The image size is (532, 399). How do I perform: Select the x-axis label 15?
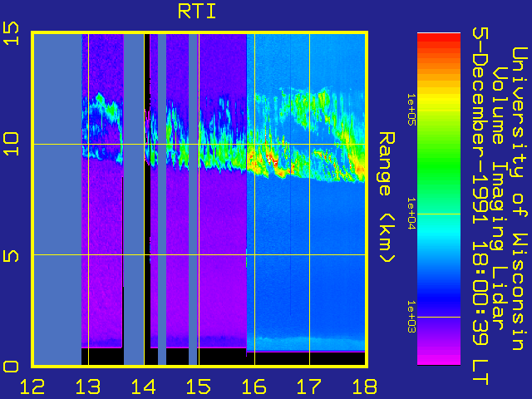coord(199,387)
